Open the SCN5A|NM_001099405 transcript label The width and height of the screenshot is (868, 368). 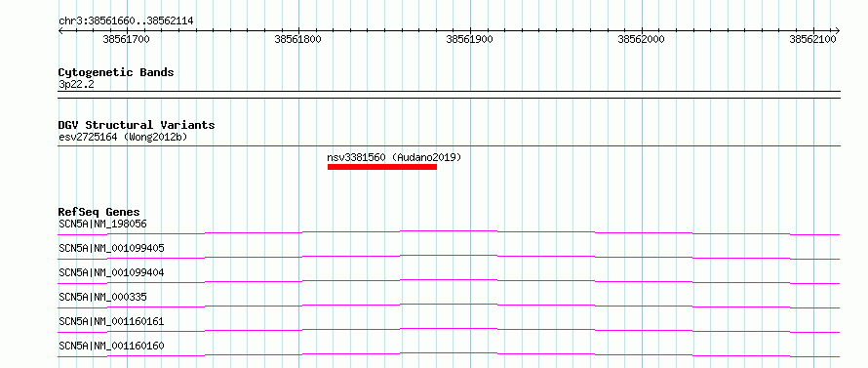(x=111, y=248)
